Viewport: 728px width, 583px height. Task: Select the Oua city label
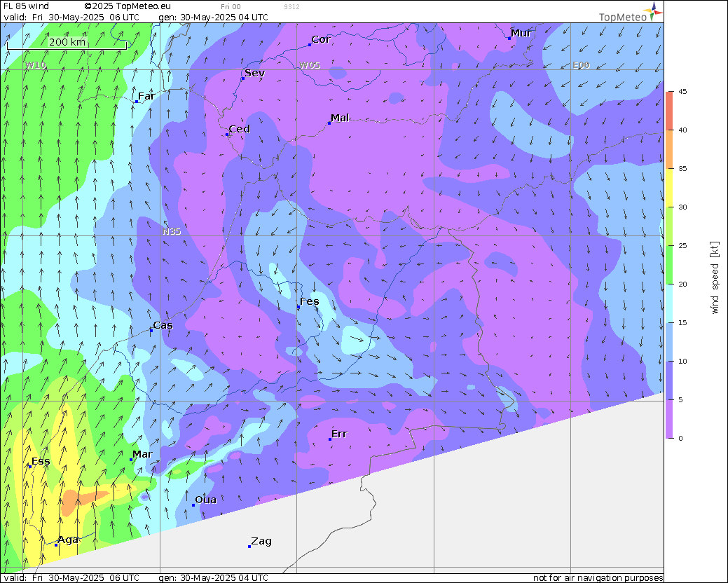point(206,500)
